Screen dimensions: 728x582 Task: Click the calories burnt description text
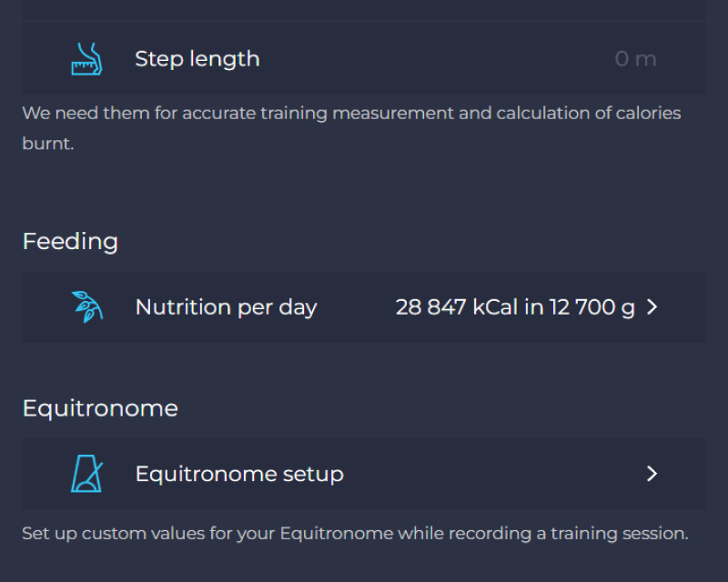point(350,128)
